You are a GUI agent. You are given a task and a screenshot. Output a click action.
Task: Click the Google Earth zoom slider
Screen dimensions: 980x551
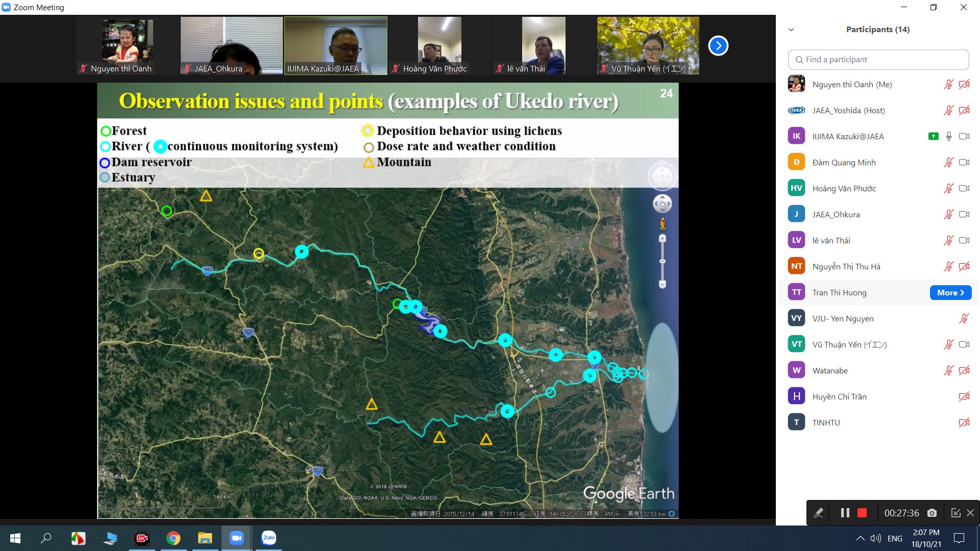coord(663,261)
